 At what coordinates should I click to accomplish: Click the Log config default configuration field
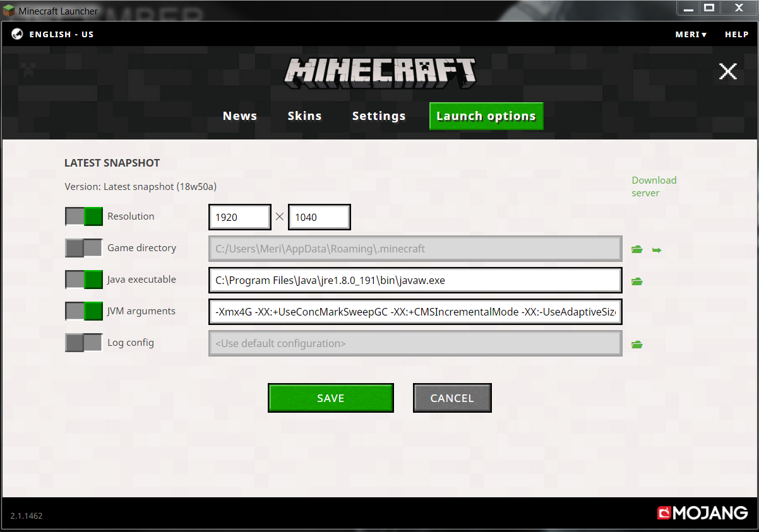[415, 343]
